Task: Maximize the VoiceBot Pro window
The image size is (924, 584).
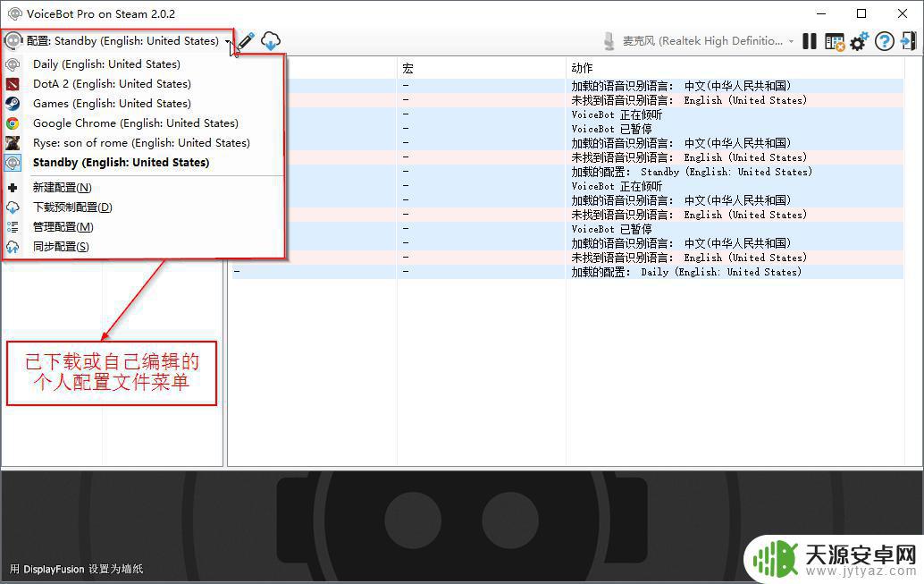Action: point(861,13)
